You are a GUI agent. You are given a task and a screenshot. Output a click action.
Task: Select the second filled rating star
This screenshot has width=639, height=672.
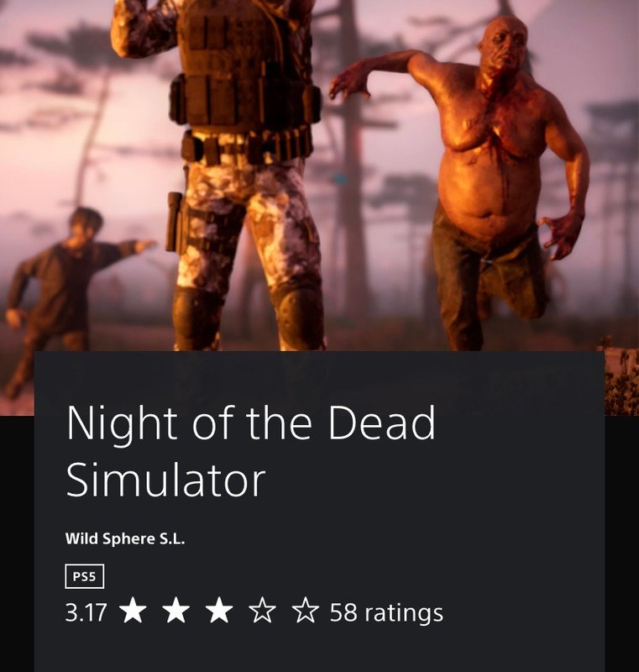[x=176, y=610]
